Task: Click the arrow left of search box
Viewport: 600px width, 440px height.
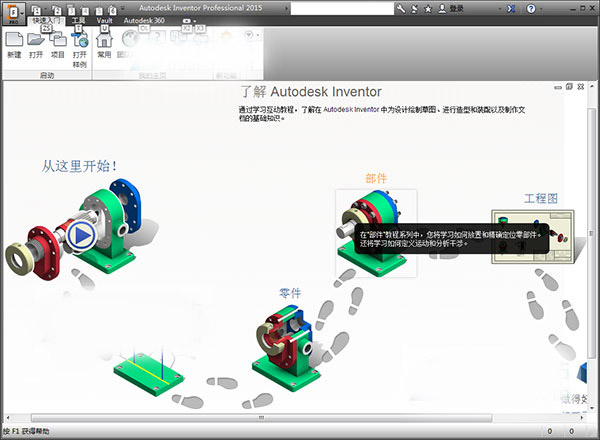Action: coord(286,8)
